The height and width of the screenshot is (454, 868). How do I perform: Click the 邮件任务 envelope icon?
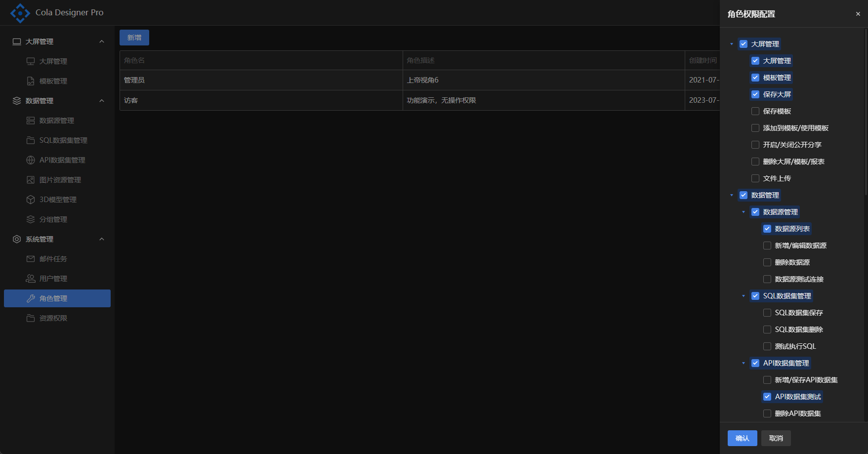tap(31, 259)
